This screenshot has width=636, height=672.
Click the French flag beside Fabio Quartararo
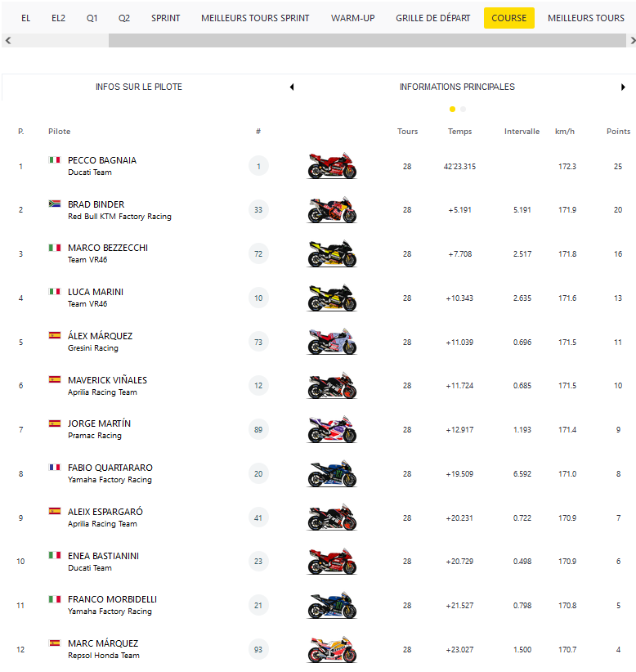pyautogui.click(x=54, y=468)
